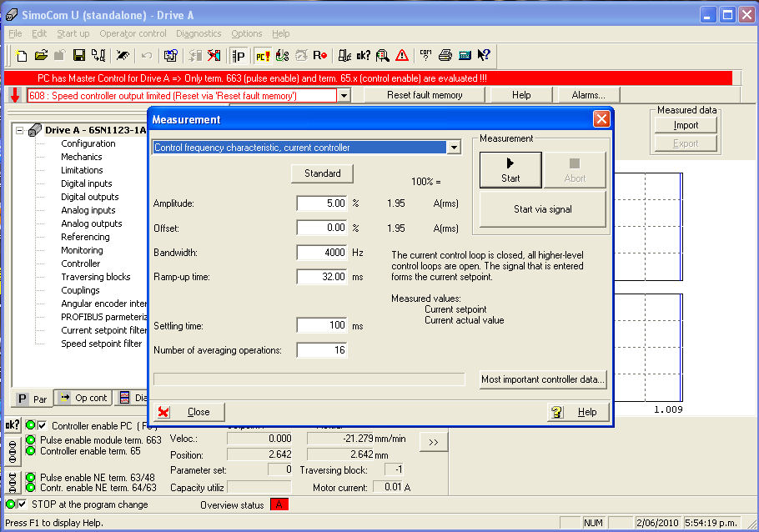The width and height of the screenshot is (759, 532).
Task: Open the Diagnostics menu
Action: coord(199,33)
